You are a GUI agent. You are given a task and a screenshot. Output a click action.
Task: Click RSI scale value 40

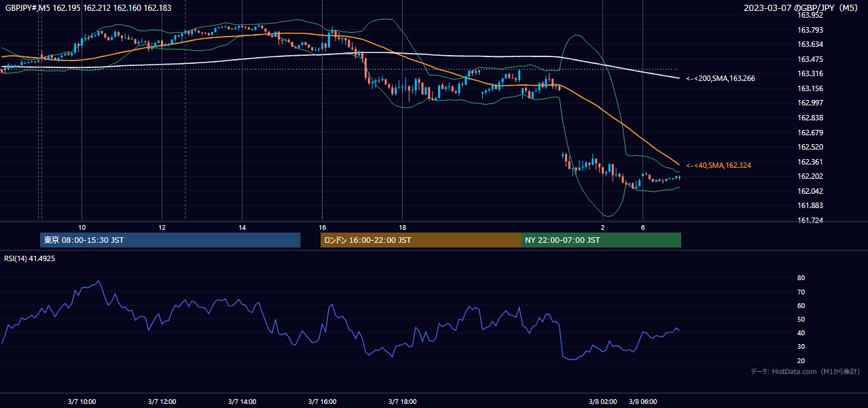(801, 333)
